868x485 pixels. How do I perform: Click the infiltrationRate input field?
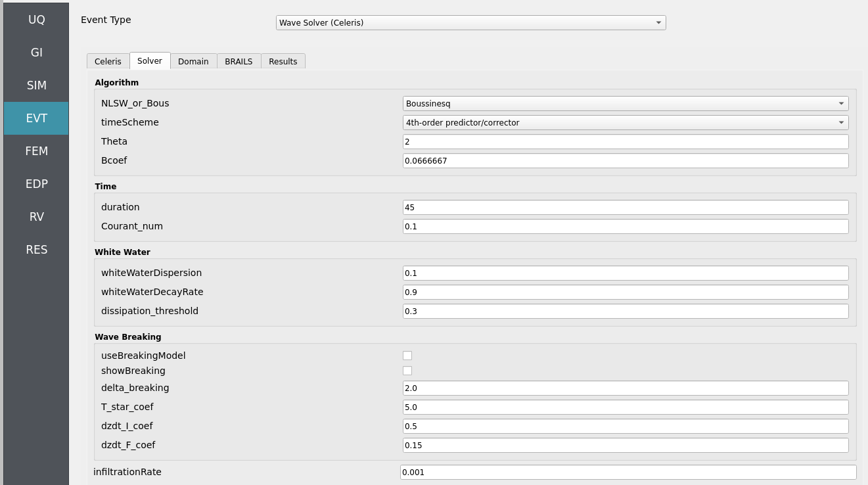[628, 472]
